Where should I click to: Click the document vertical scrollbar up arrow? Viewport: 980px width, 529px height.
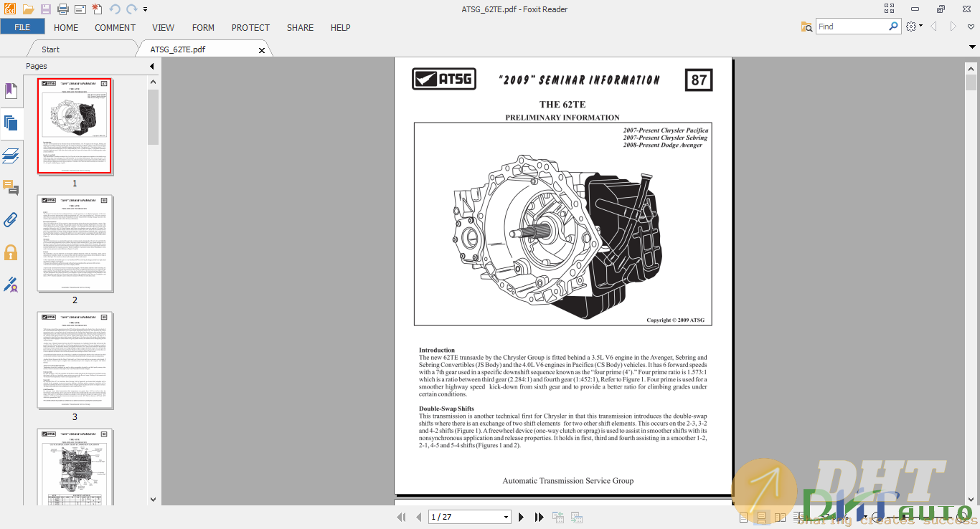pos(971,68)
